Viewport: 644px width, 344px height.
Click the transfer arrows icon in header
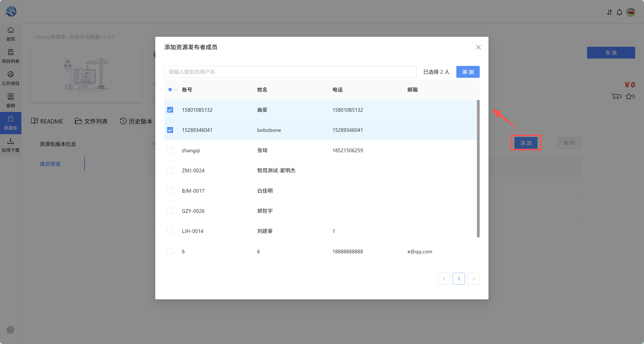610,12
